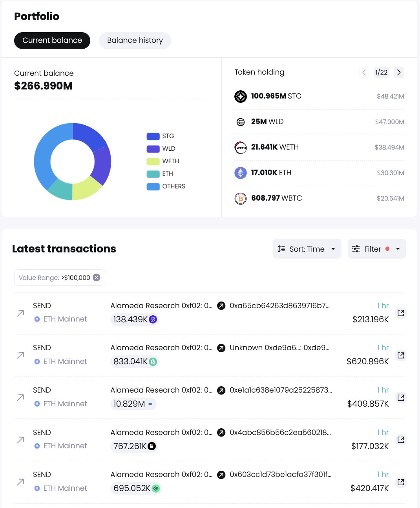The width and height of the screenshot is (420, 508).
Task: Click the WLD color swatch in legend
Action: click(x=153, y=149)
